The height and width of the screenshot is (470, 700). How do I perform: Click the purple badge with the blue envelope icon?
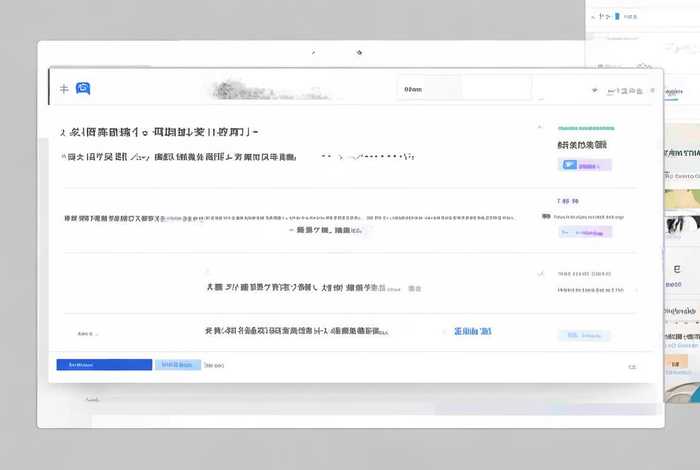(x=584, y=165)
